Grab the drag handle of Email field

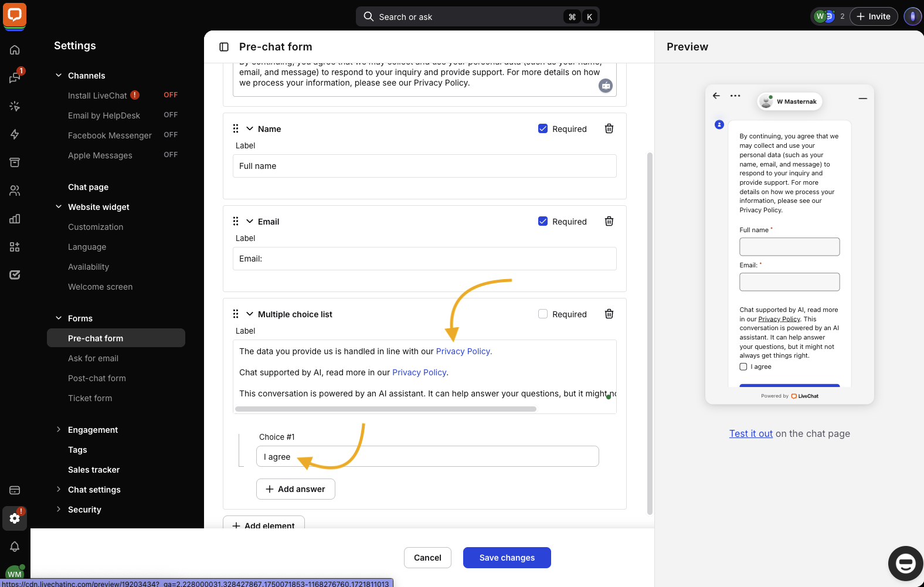coord(236,221)
